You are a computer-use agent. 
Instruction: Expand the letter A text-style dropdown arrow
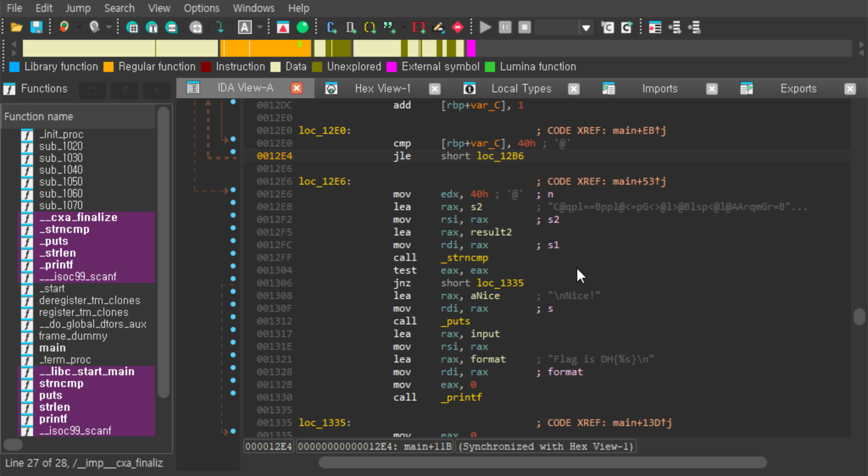click(260, 28)
